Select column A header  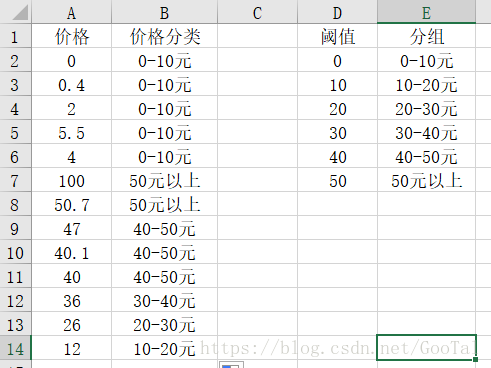coord(71,12)
